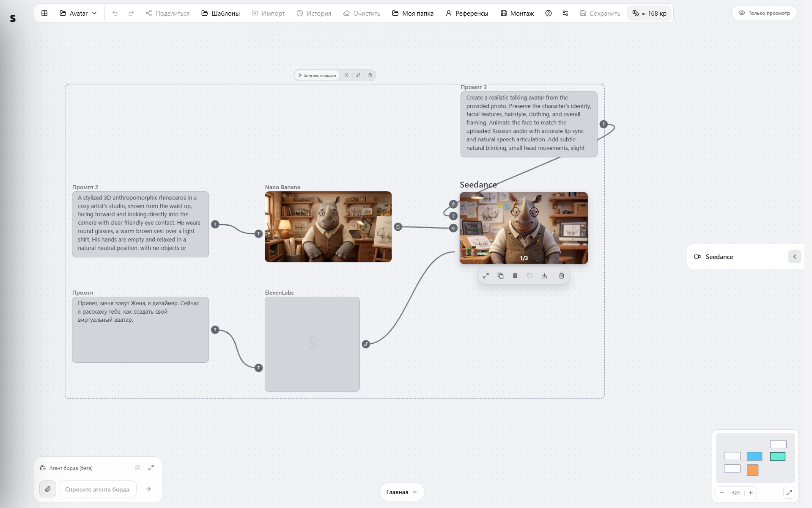Click minimap blue node rectangle
Screen dimensions: 812x508
tap(754, 456)
